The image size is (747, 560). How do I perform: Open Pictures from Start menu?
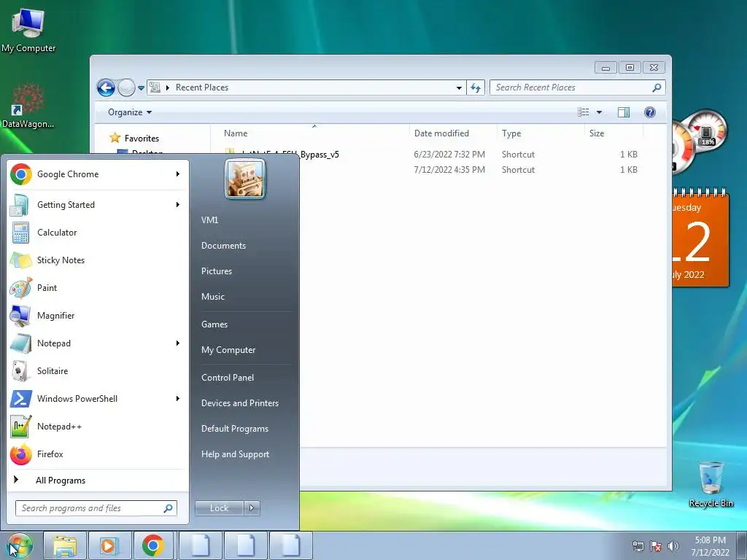(217, 271)
